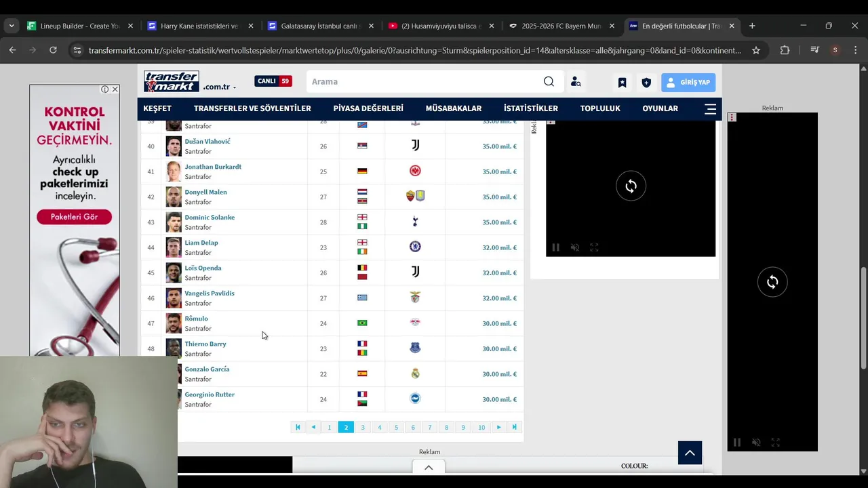Pause the right sidebar video ad
The image size is (868, 488).
click(x=737, y=443)
